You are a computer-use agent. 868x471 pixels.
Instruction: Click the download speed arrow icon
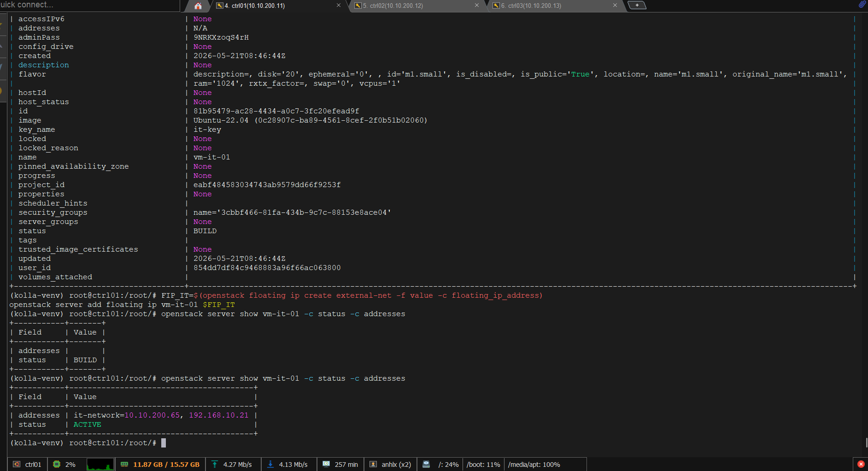click(x=270, y=464)
